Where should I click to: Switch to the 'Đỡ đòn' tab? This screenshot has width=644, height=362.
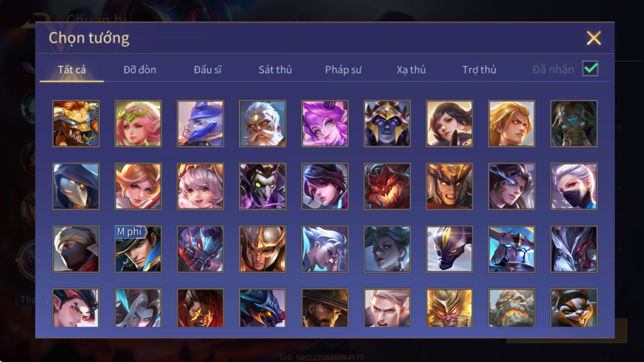tap(140, 70)
